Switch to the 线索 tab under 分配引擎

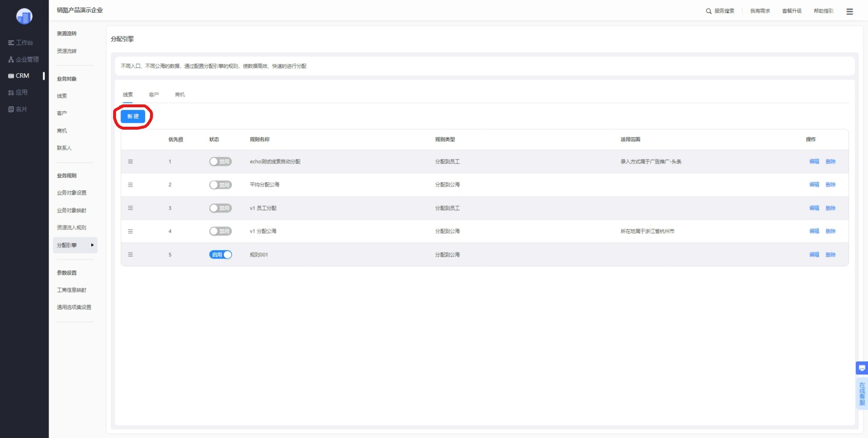(128, 95)
